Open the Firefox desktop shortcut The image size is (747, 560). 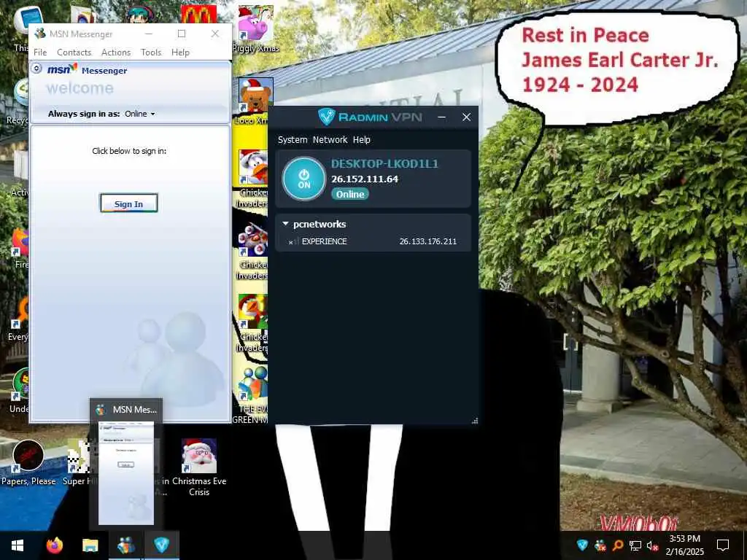coord(20,248)
